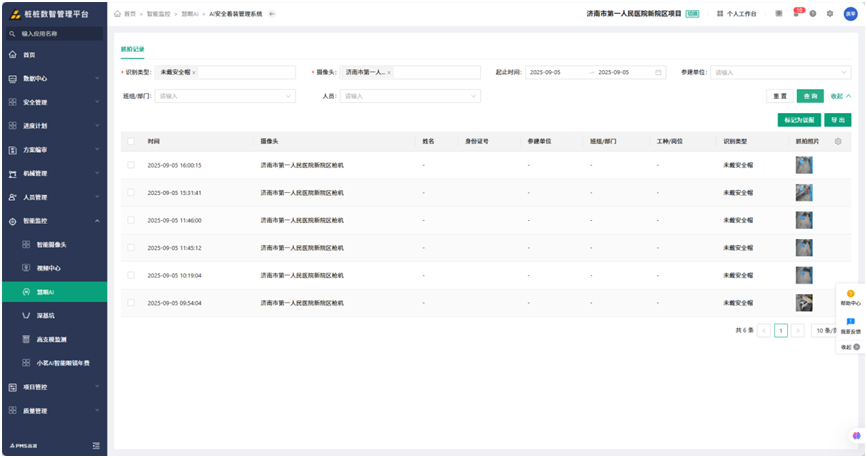Image resolution: width=867 pixels, height=458 pixels.
Task: Open the first row's snapshot thumbnail
Action: [x=803, y=165]
